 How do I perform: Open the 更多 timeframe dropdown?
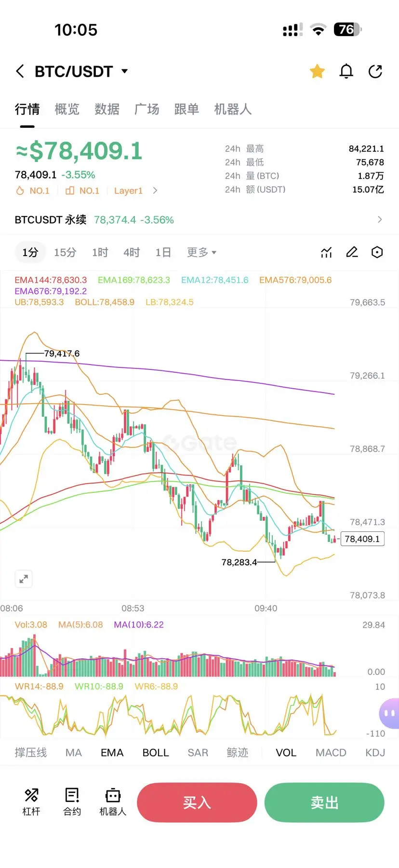tap(201, 252)
